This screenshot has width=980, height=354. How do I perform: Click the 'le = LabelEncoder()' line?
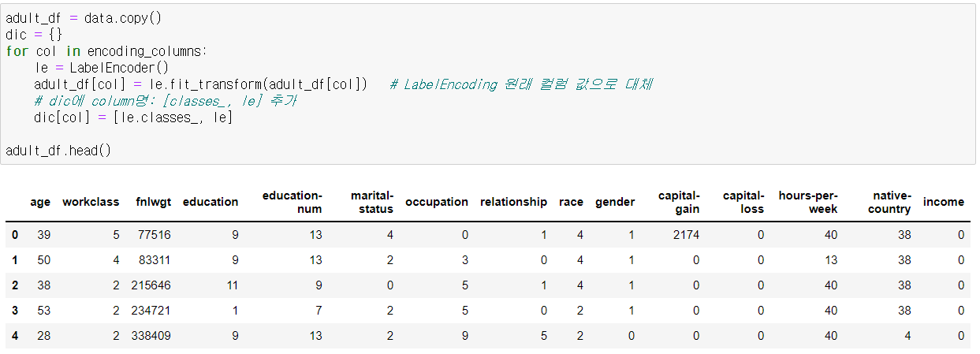click(x=102, y=68)
